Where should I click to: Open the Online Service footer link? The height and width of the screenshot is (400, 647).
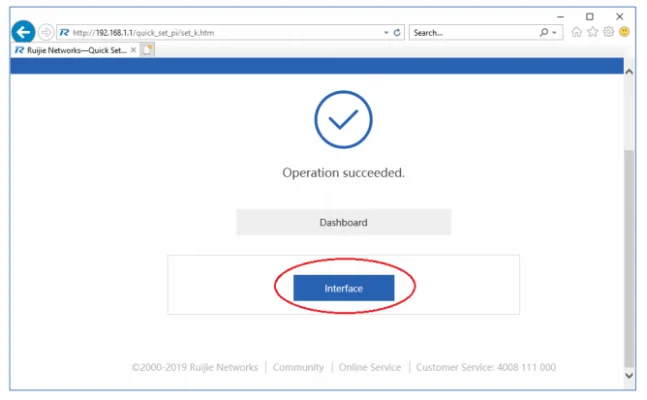370,367
